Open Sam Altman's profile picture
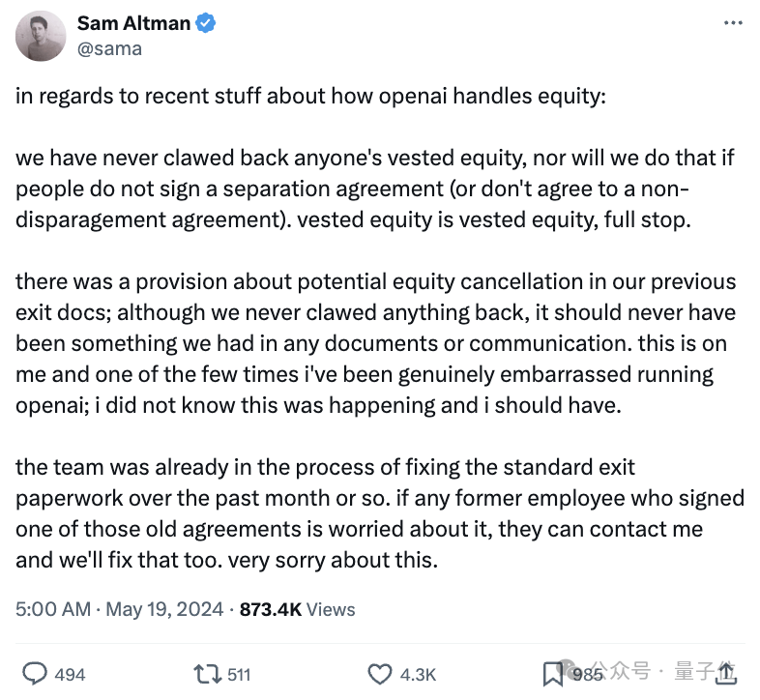Image resolution: width=760 pixels, height=700 pixels. coord(40,35)
